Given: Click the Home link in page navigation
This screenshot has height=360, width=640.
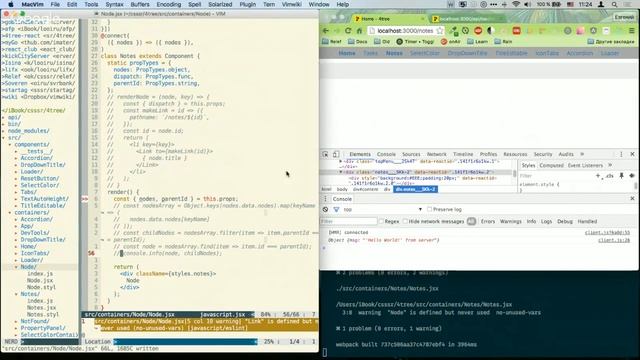Looking at the screenshot, I should tap(347, 53).
